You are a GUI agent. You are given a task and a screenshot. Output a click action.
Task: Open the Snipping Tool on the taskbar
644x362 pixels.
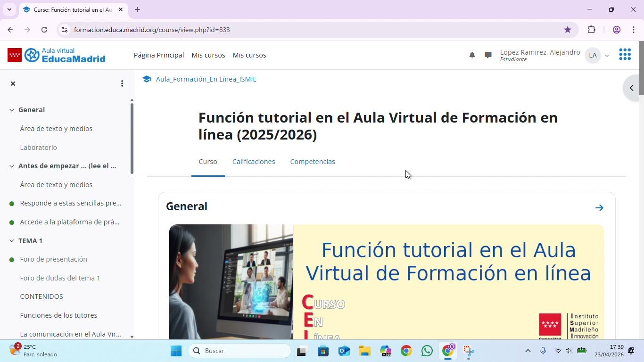pyautogui.click(x=469, y=351)
